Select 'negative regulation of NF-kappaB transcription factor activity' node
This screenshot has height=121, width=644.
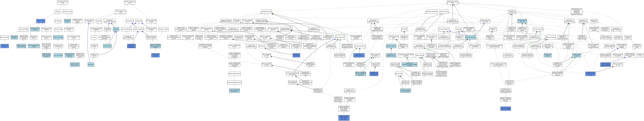click(344, 118)
